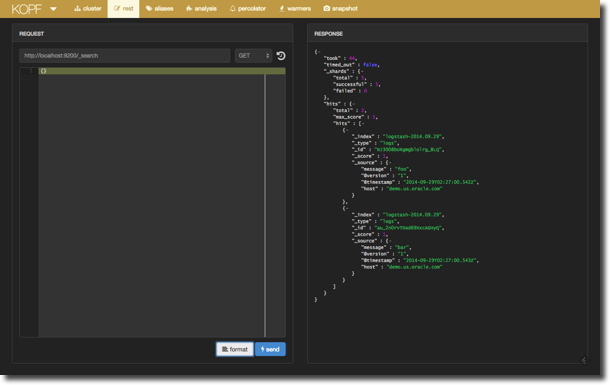Open the GET method dropdown
Screen dimensions: 610x385
point(253,56)
